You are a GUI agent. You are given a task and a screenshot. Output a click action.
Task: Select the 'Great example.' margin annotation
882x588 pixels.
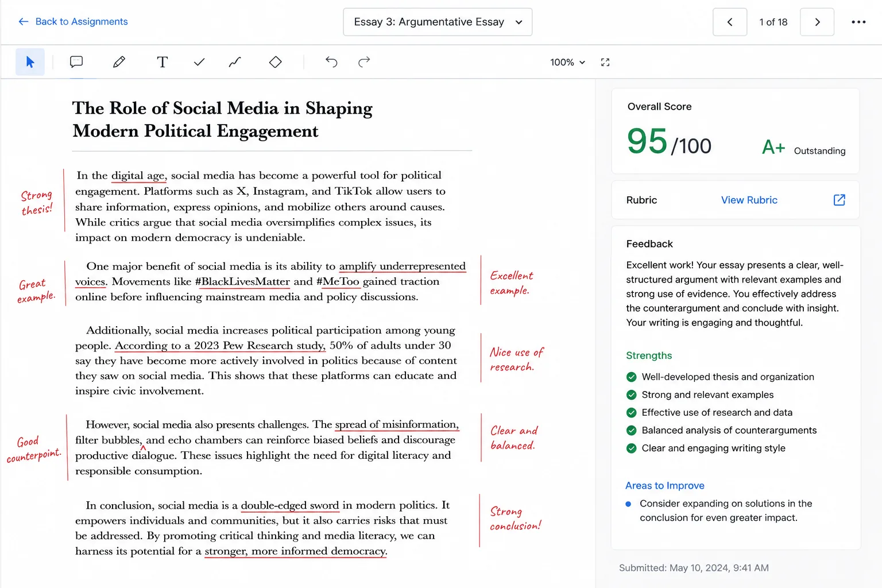click(x=36, y=291)
